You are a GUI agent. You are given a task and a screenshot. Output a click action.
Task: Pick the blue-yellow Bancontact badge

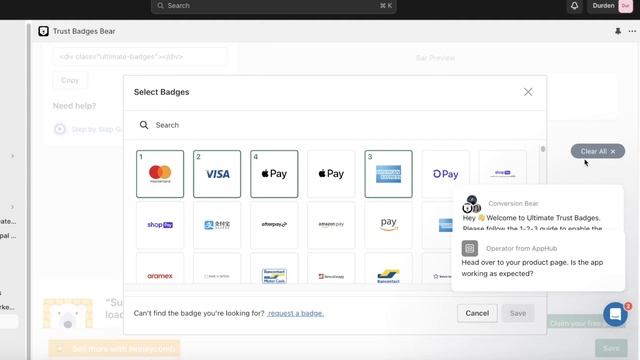pos(388,268)
